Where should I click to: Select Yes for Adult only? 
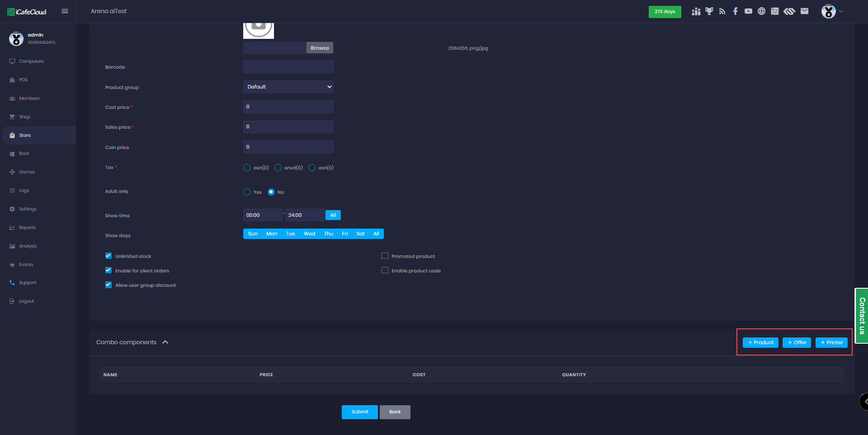[x=247, y=192]
